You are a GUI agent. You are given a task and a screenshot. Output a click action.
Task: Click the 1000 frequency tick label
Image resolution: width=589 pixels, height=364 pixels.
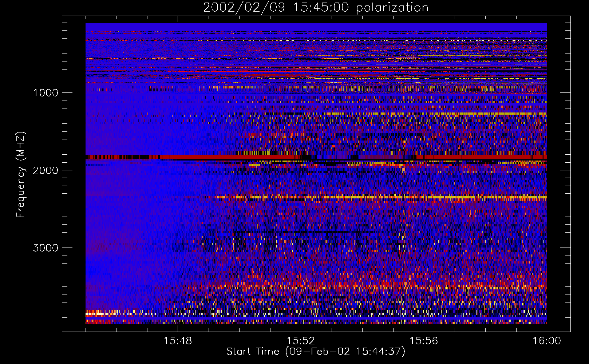coord(46,93)
